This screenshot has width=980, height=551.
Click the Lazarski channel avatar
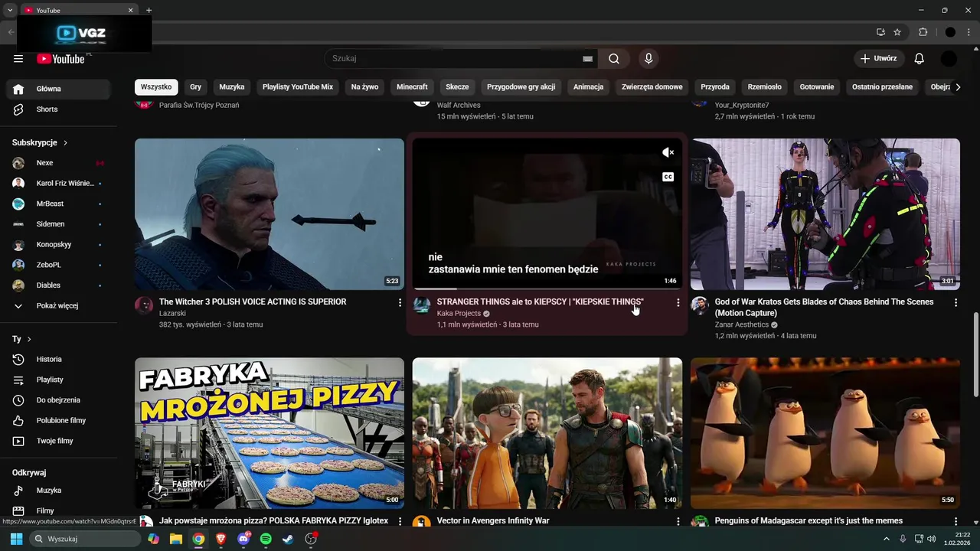click(144, 305)
